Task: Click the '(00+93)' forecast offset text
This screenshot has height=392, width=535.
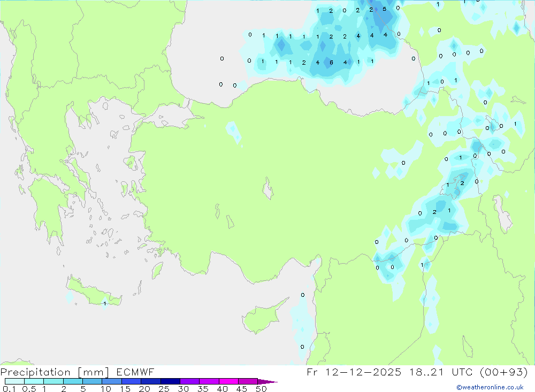Action: point(503,372)
